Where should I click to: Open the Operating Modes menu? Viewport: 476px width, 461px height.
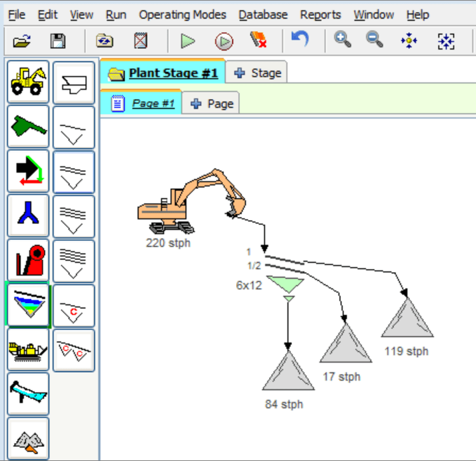182,15
